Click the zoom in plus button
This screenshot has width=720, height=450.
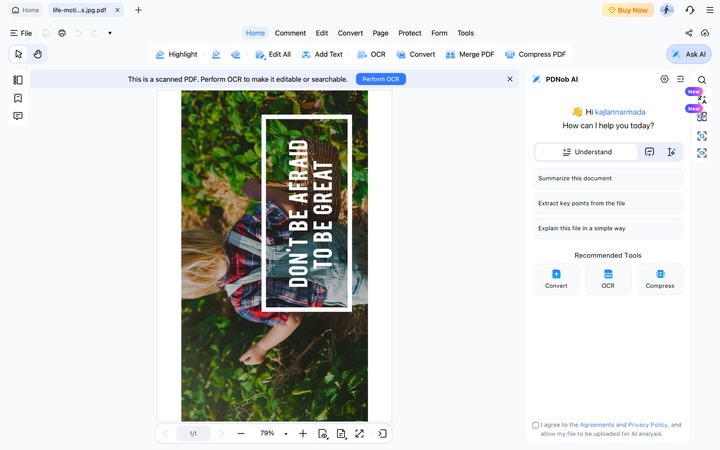pyautogui.click(x=303, y=433)
